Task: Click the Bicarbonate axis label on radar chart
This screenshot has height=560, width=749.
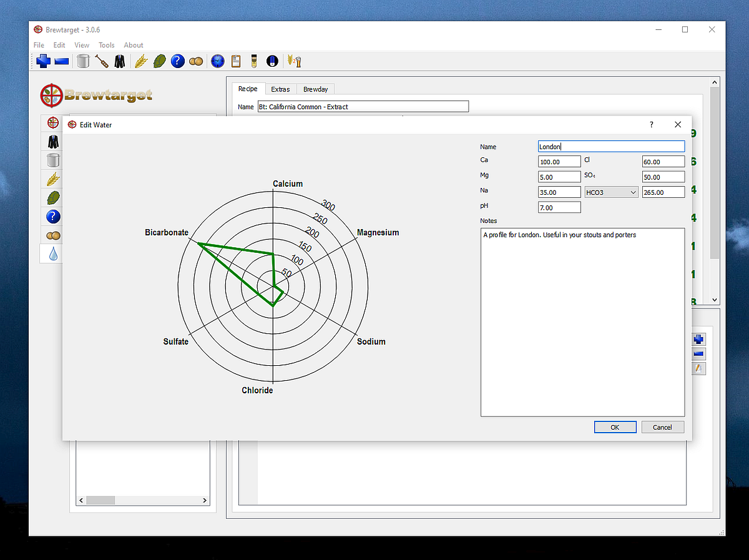Action: pos(167,232)
